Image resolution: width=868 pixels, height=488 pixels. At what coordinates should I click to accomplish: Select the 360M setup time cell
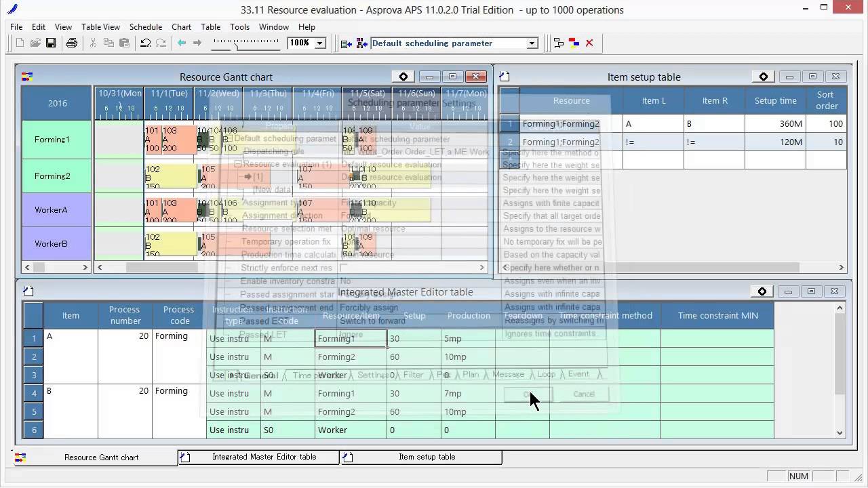click(775, 124)
